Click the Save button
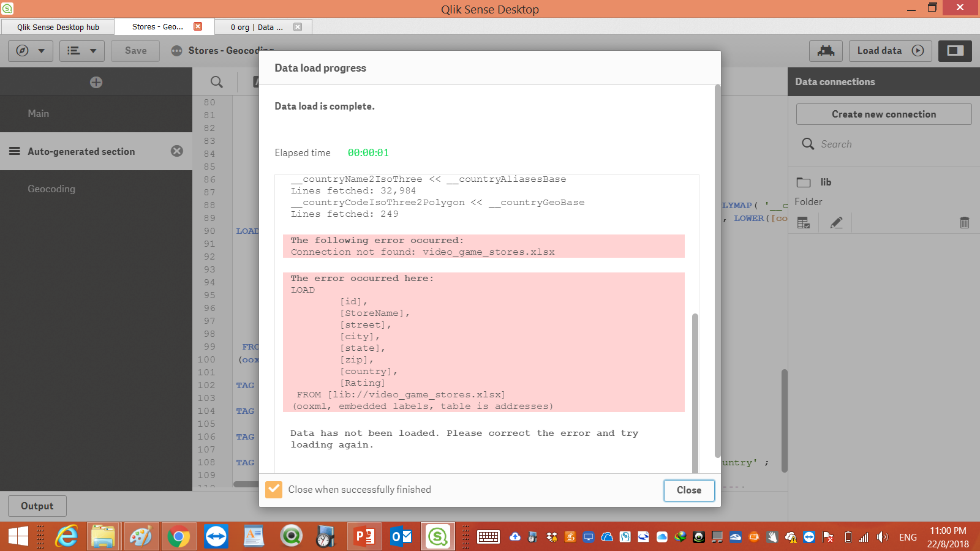Viewport: 980px width, 551px height. click(135, 51)
